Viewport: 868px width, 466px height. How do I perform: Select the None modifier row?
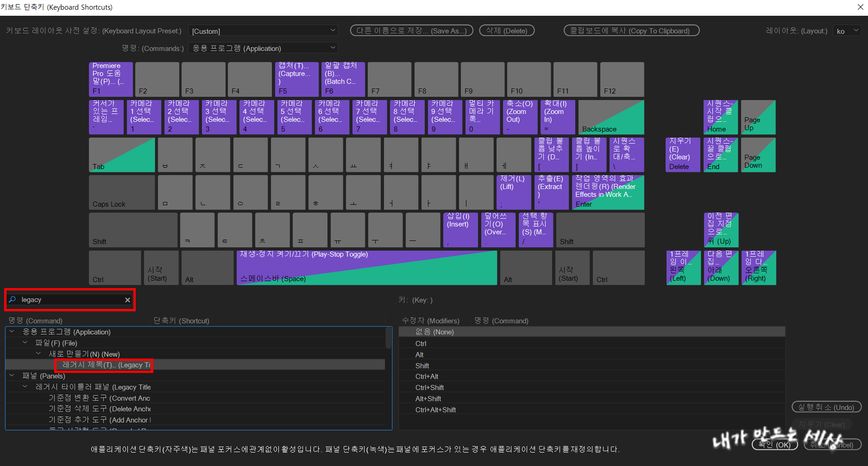click(x=592, y=332)
